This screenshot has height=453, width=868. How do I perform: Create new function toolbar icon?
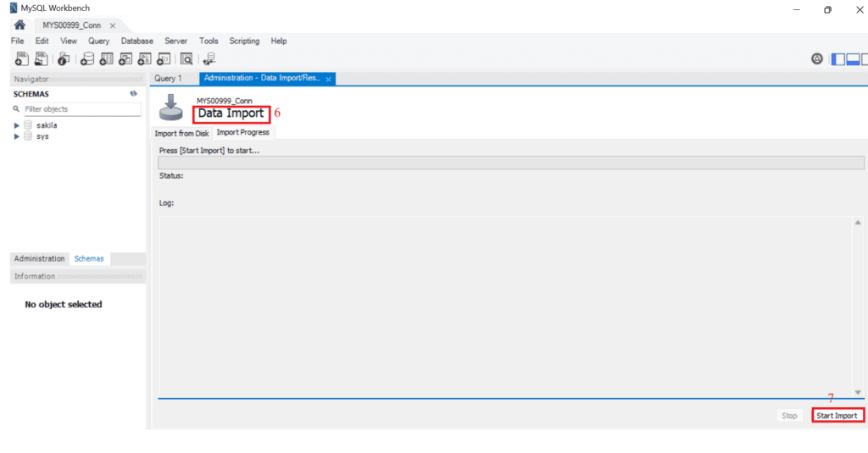[x=164, y=58]
